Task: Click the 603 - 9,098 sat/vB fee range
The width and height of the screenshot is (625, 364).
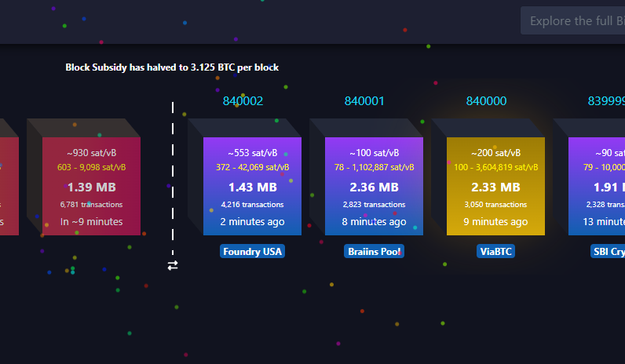Action: [91, 167]
